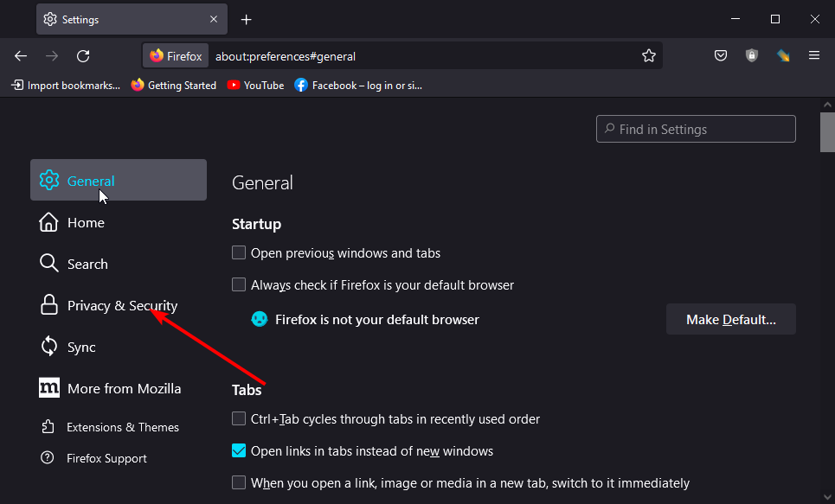Enable switch to new tab immediately checkbox
The height and width of the screenshot is (504, 835).
click(x=239, y=482)
